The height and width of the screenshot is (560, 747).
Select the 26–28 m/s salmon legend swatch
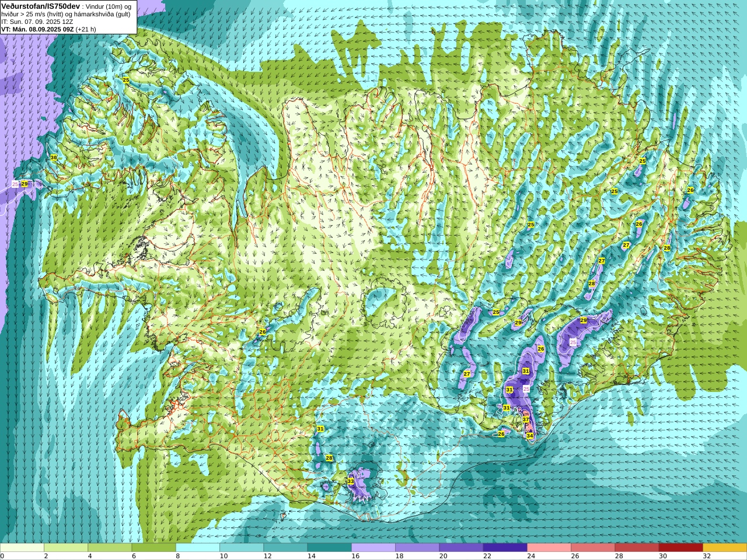(x=593, y=548)
